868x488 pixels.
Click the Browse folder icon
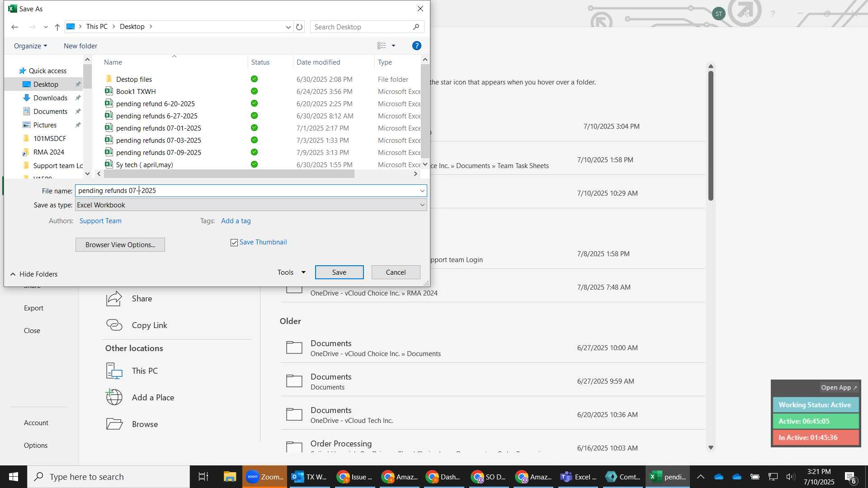click(114, 424)
